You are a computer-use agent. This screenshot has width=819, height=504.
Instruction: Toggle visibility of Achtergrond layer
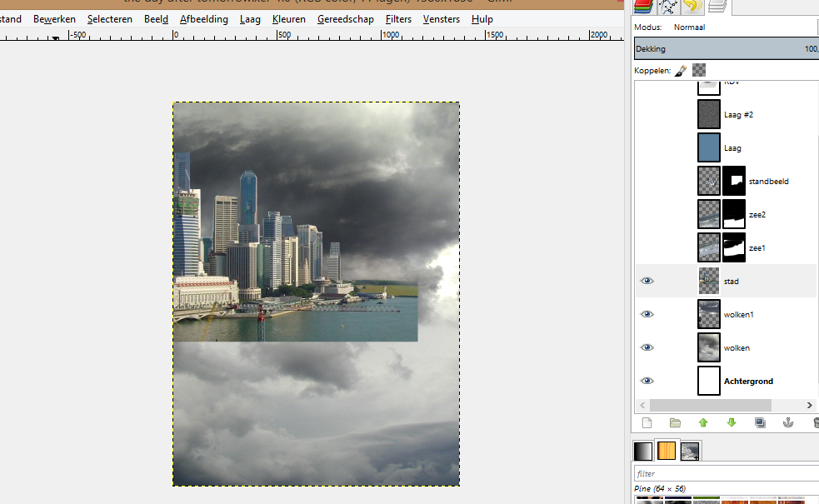(647, 382)
